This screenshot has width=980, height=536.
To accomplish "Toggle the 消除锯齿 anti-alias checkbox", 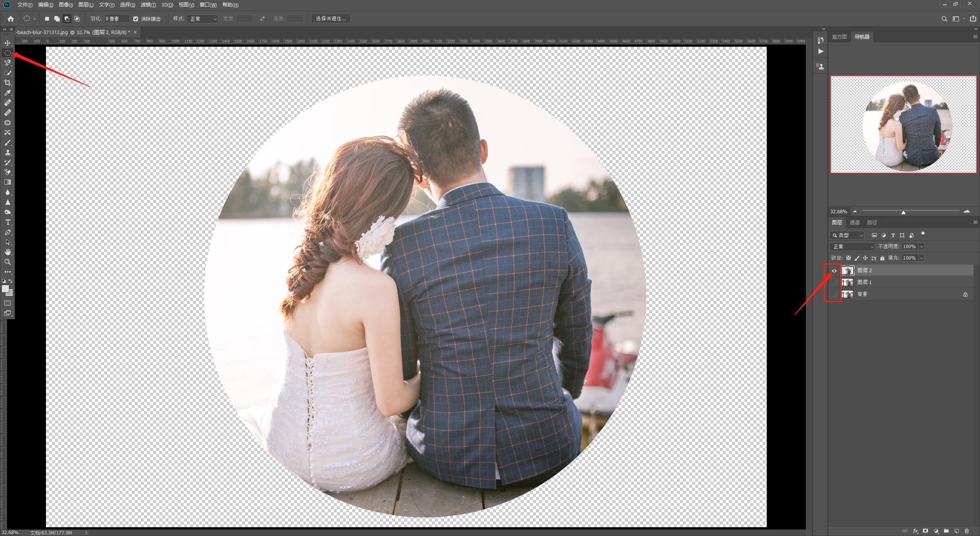I will [x=136, y=19].
